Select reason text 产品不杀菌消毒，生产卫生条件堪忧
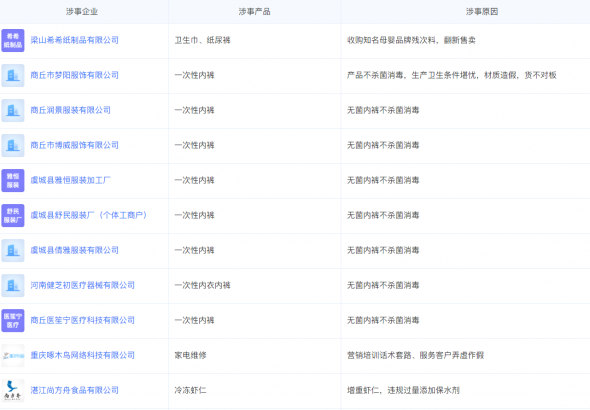The image size is (590, 410). (x=412, y=75)
